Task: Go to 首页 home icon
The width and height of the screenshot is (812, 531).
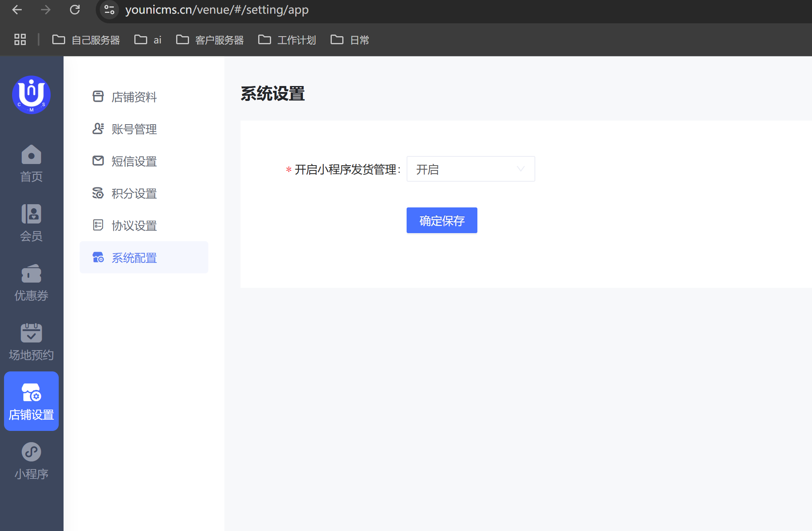Action: [x=31, y=154]
